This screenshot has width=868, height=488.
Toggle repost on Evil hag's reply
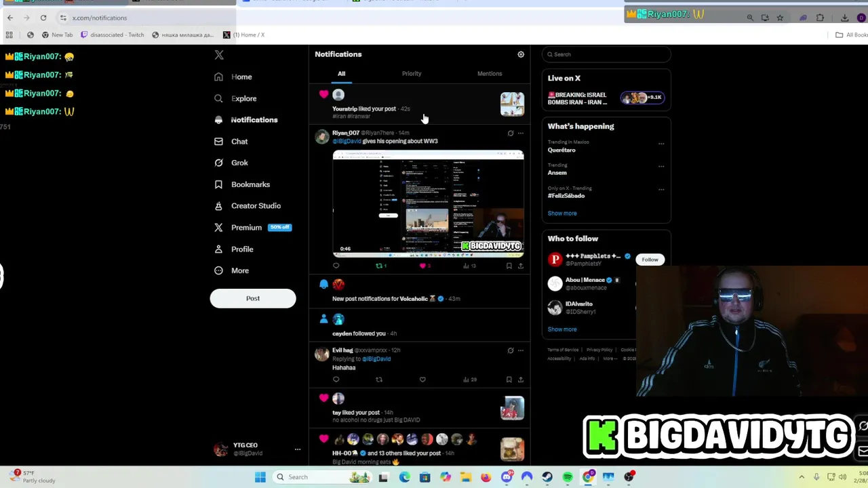379,380
